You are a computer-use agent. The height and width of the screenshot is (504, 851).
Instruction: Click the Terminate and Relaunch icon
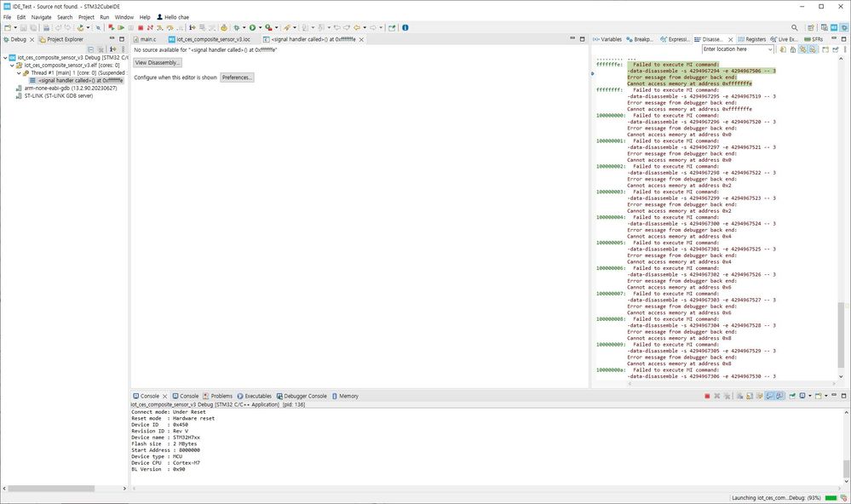pyautogui.click(x=111, y=27)
